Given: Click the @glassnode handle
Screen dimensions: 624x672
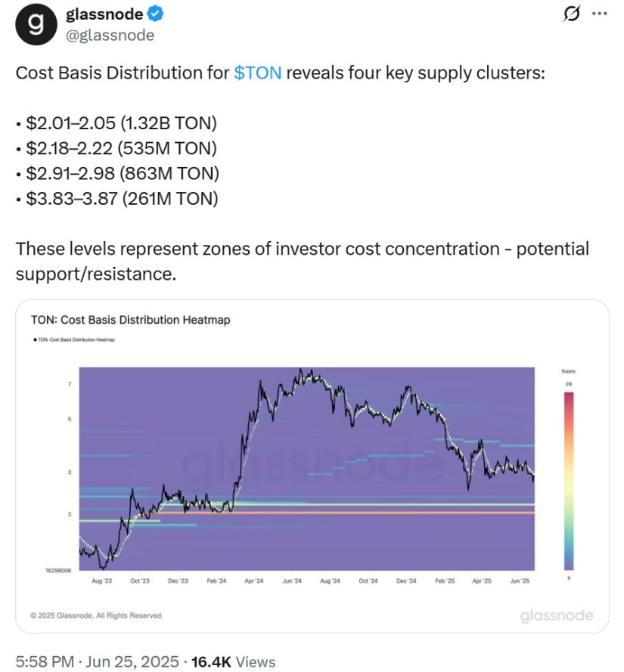Looking at the screenshot, I should click(110, 35).
